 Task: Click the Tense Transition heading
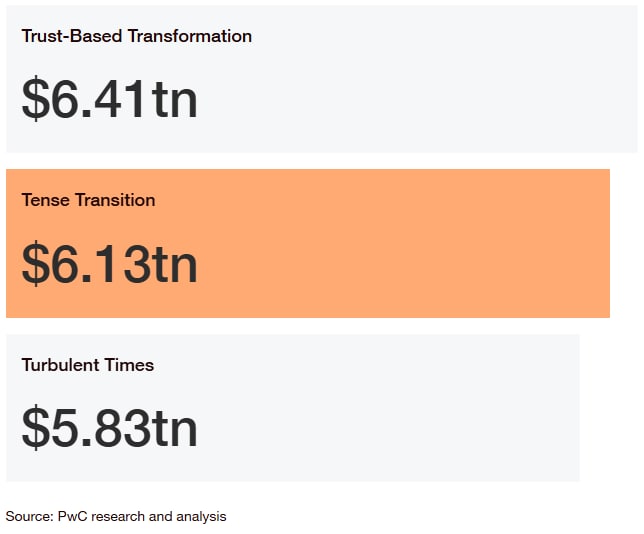pos(88,200)
